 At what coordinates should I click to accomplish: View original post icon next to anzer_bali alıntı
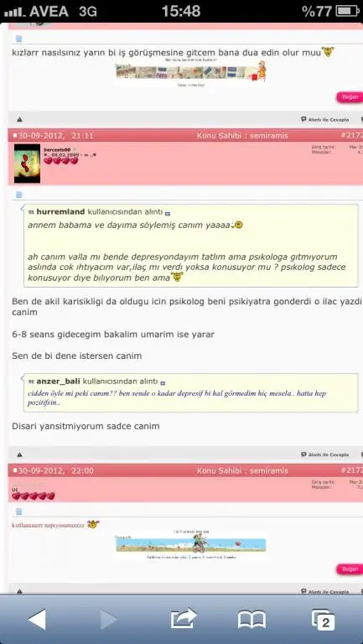(163, 382)
